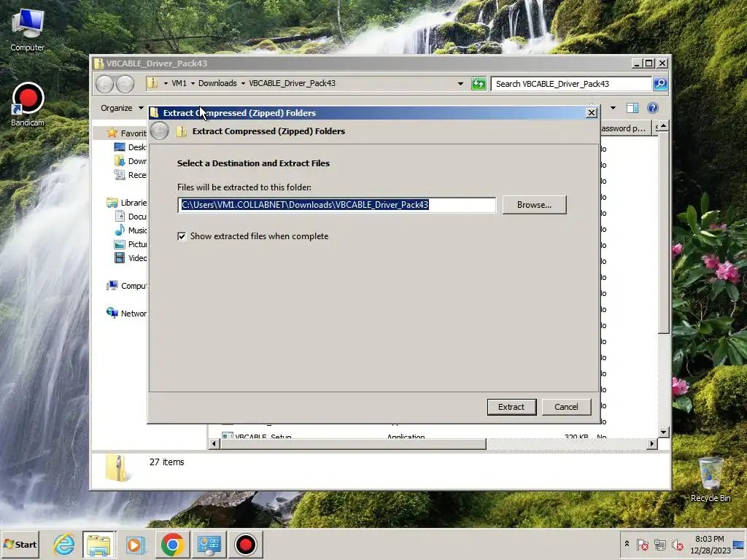Close the Extract Compressed Folders dialog
747x560 pixels.
click(591, 113)
